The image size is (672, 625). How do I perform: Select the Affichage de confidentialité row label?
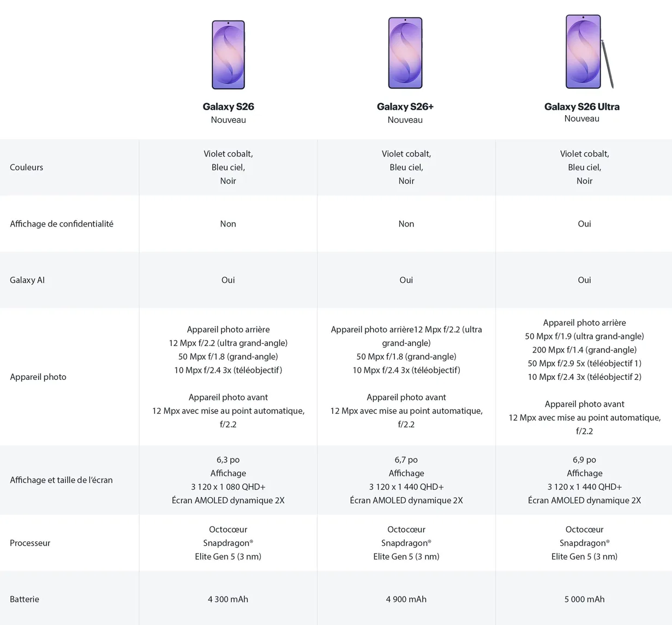pyautogui.click(x=62, y=224)
